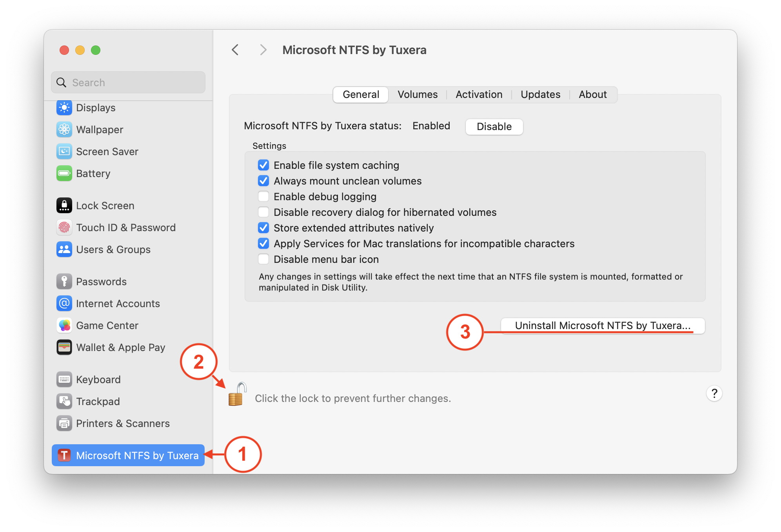This screenshot has width=781, height=532.
Task: Focus the Search field
Action: 128,83
